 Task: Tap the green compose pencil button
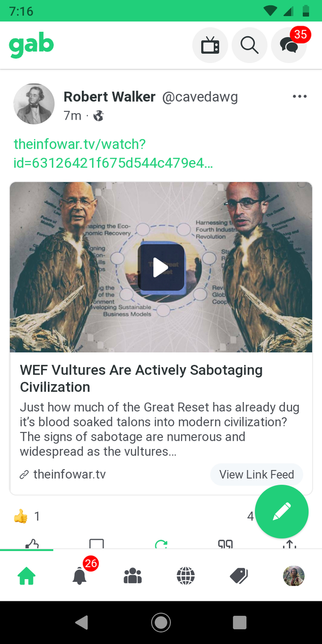[x=282, y=512]
